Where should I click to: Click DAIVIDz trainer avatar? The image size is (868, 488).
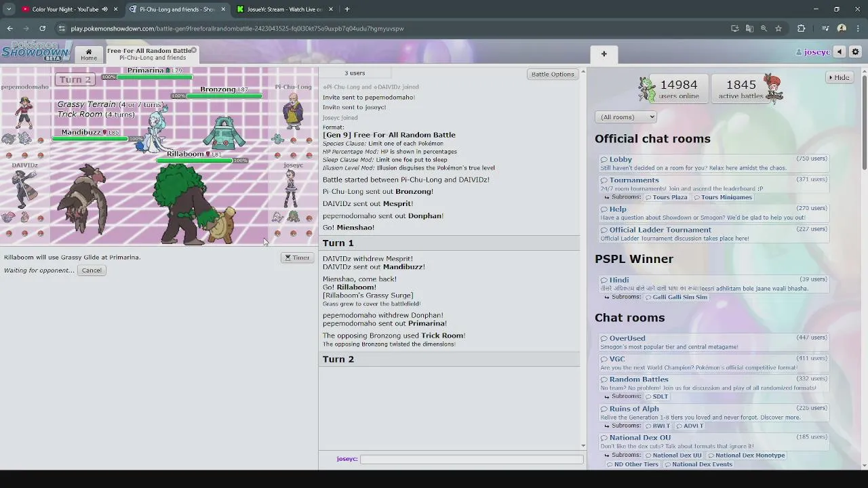tap(24, 188)
